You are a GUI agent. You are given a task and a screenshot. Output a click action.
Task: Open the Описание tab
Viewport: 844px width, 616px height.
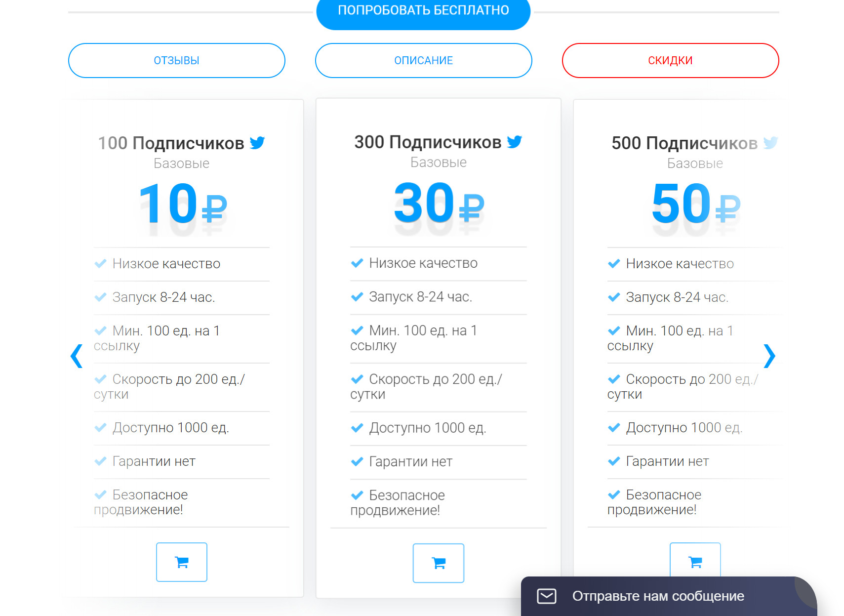(x=424, y=60)
